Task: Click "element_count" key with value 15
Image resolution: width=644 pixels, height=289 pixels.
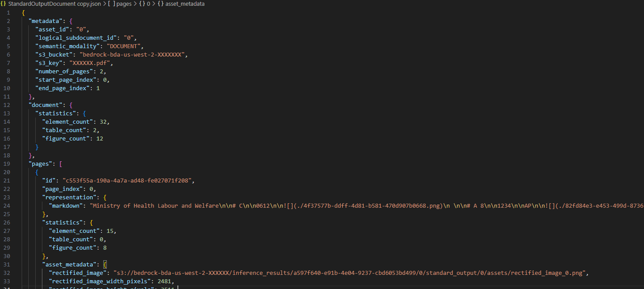Action: tap(74, 231)
